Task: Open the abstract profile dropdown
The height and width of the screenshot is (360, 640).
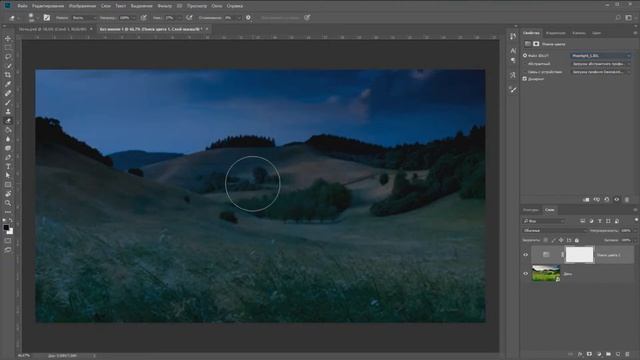Action: pyautogui.click(x=601, y=64)
